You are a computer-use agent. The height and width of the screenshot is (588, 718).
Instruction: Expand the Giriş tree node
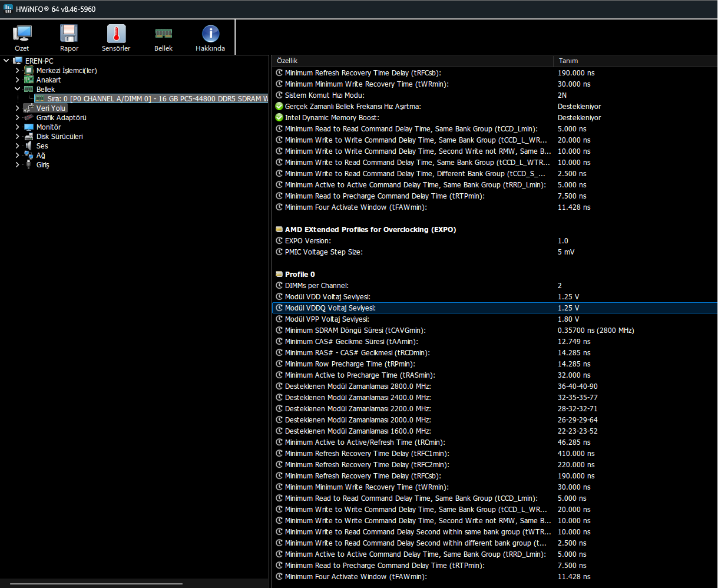(x=17, y=164)
